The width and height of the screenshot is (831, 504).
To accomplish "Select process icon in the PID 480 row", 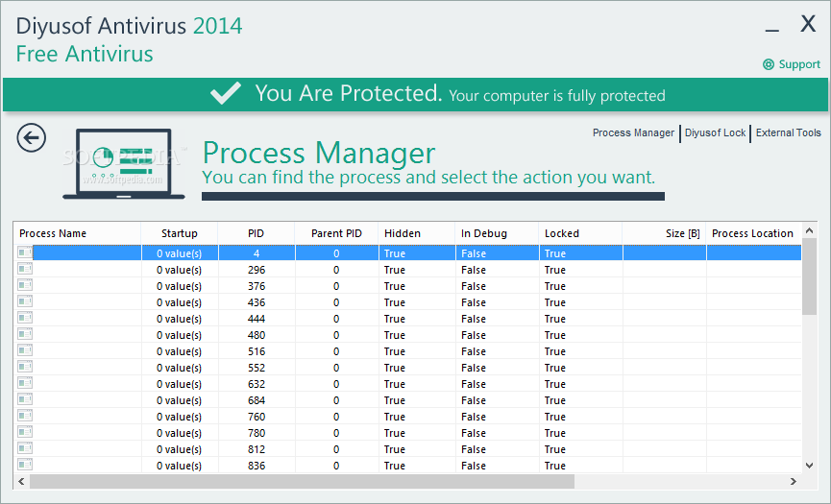I will coord(25,335).
